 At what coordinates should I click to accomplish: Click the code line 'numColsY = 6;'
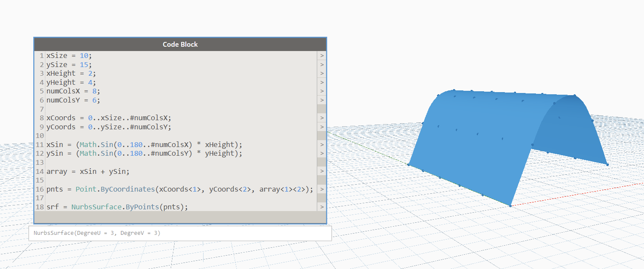pos(73,100)
